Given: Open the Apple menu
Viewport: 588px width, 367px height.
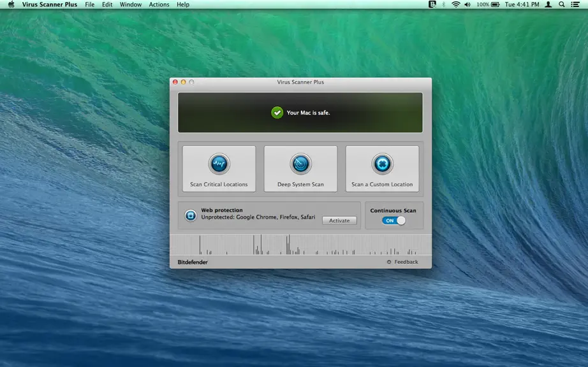Looking at the screenshot, I should 11,4.
